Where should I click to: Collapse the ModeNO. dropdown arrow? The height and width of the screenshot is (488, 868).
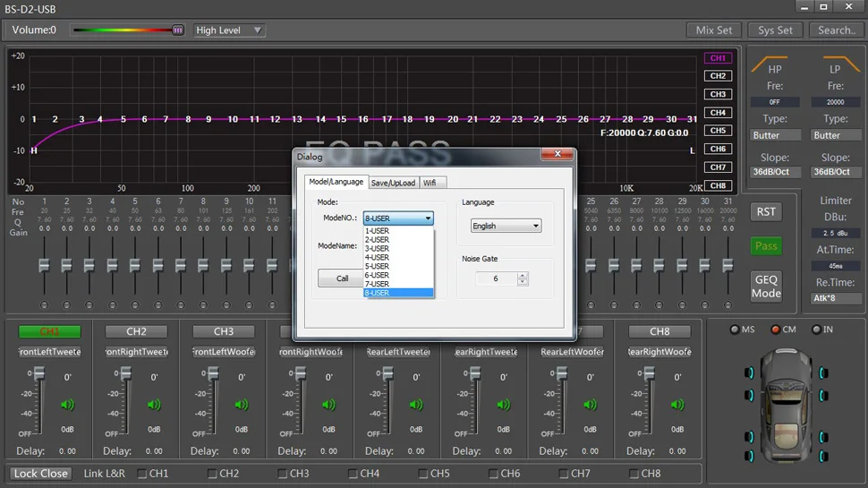pos(428,218)
